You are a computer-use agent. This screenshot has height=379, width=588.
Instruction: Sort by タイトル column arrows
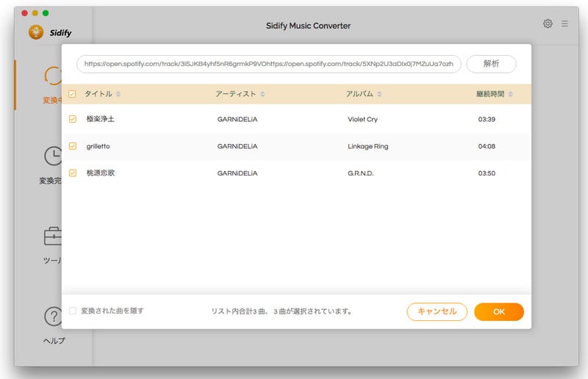click(118, 94)
